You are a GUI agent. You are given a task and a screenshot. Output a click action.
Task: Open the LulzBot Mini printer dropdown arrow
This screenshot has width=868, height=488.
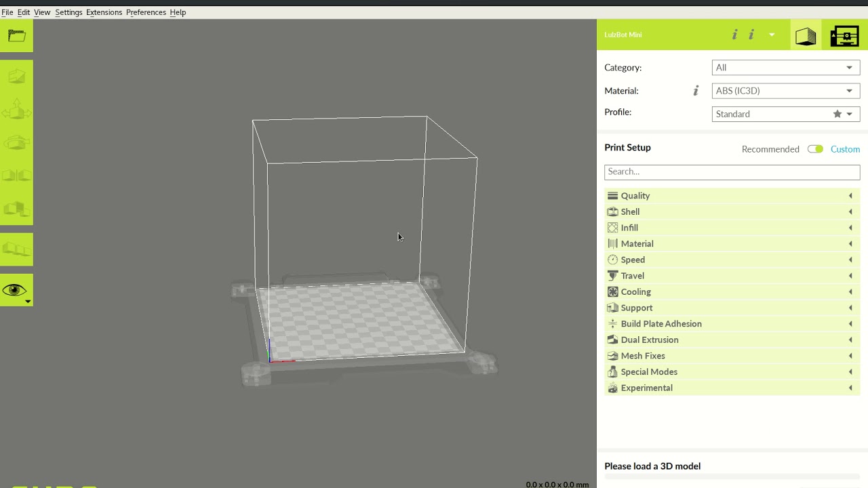tap(772, 35)
